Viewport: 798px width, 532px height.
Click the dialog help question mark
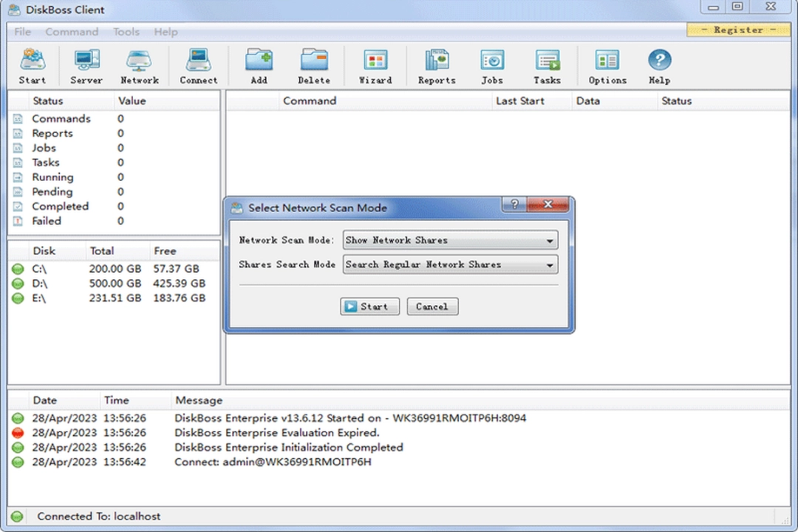click(514, 205)
